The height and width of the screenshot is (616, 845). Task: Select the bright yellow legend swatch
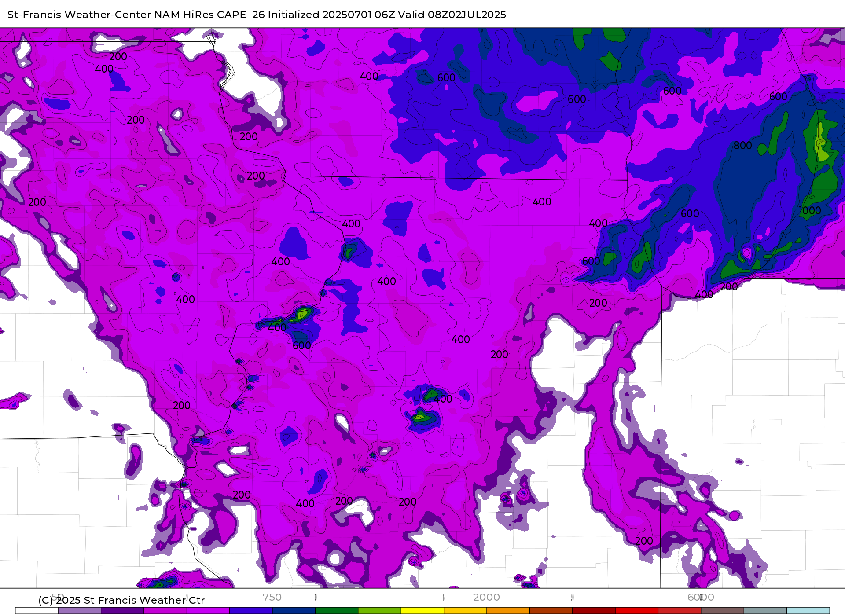(x=422, y=611)
